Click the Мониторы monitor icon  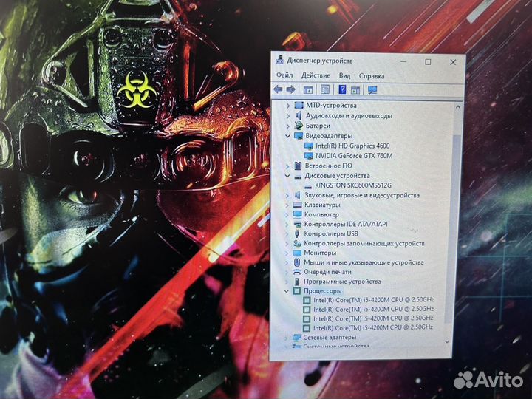coord(297,253)
